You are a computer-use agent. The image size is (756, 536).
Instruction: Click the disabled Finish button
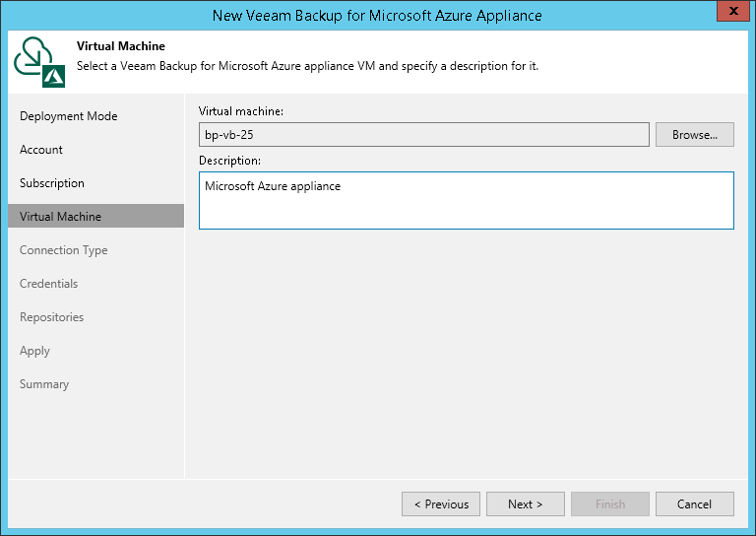click(610, 504)
